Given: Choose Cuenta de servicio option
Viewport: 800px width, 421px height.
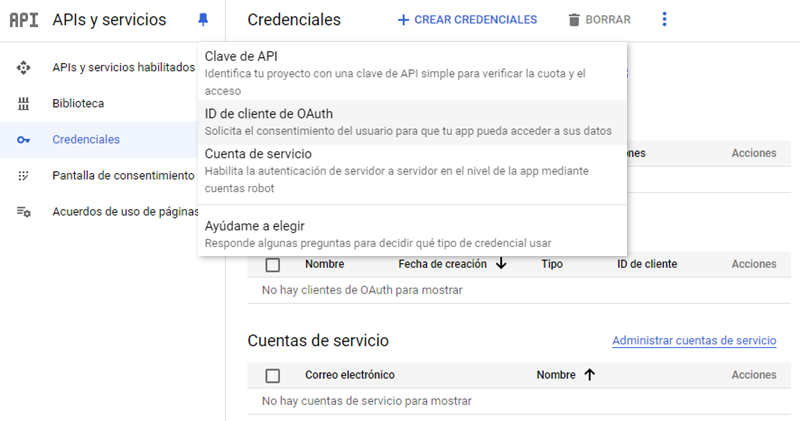Looking at the screenshot, I should (x=412, y=170).
